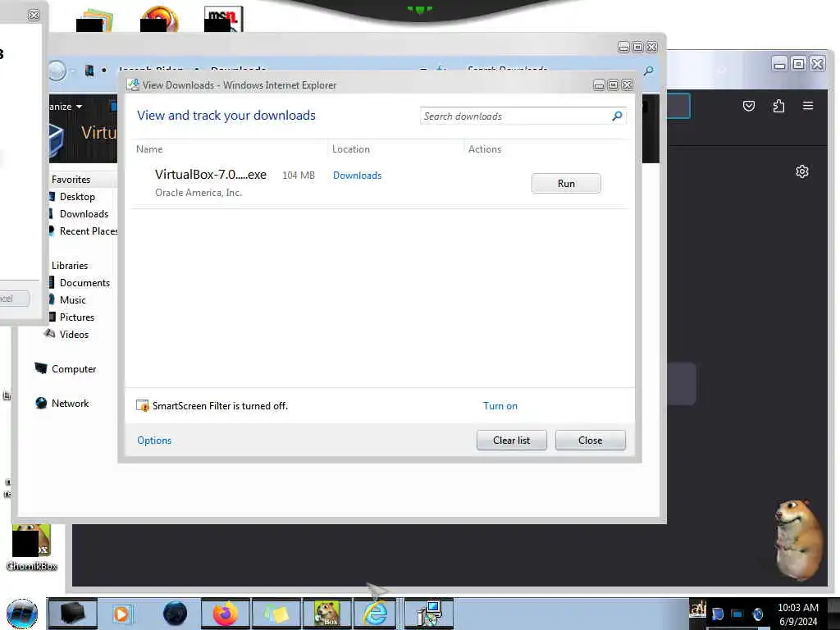This screenshot has width=840, height=630.
Task: Click the Favorites group header
Action: pos(71,179)
